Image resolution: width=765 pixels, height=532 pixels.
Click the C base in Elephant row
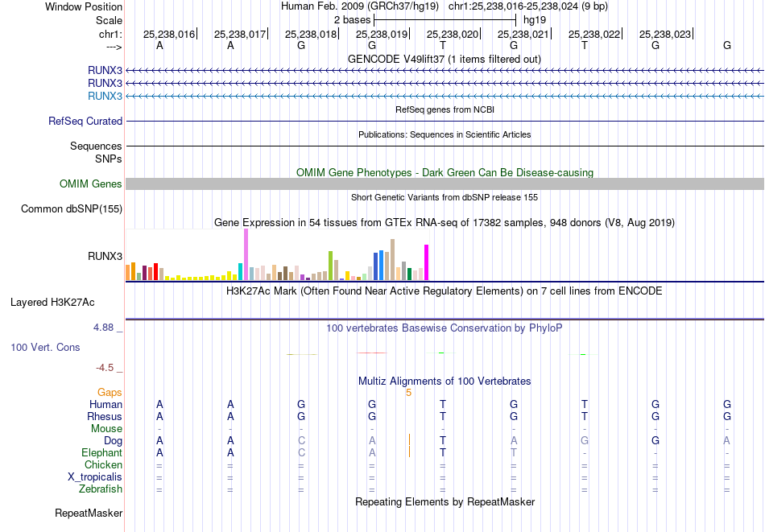click(x=301, y=453)
